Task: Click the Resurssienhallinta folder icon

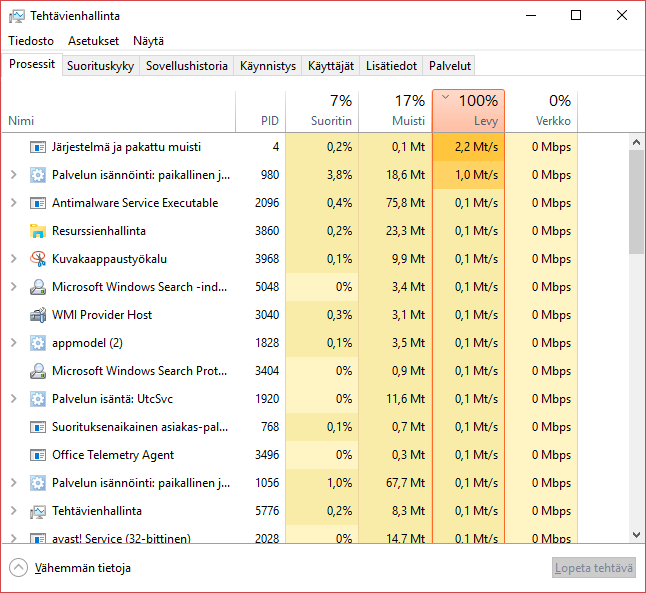Action: tap(37, 231)
